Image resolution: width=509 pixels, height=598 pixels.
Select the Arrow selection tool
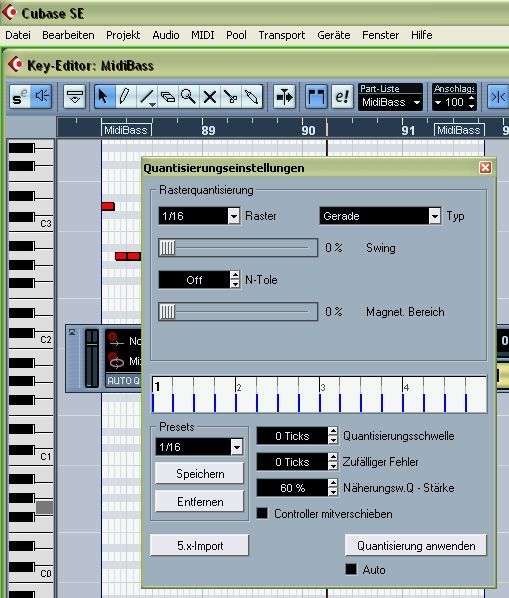point(104,97)
